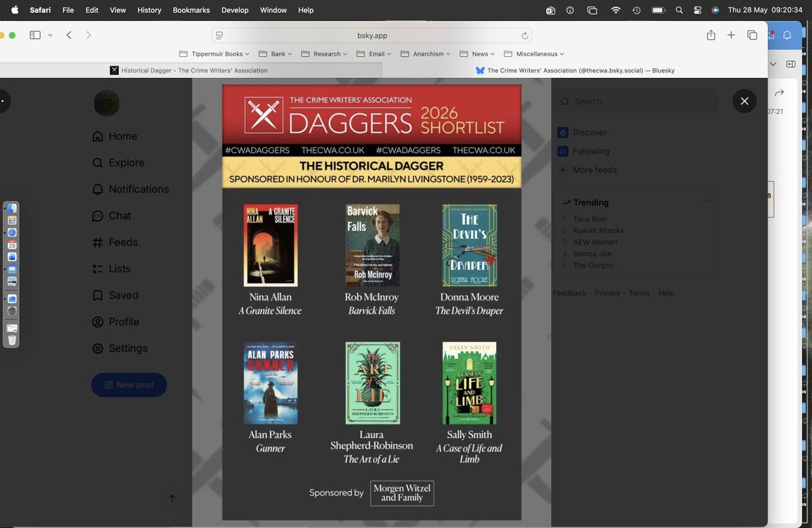This screenshot has height=528, width=812.
Task: Expand Research bookmarks folder
Action: (x=324, y=54)
